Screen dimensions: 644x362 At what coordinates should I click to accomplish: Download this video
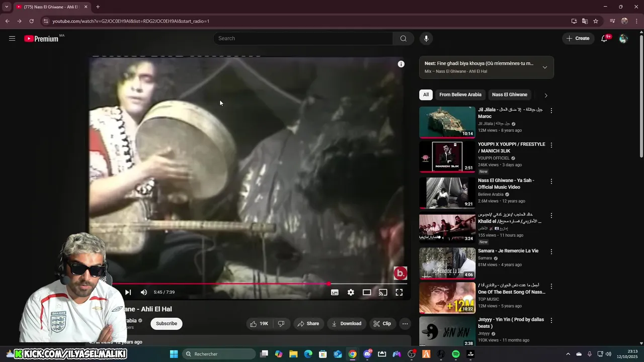coord(346,324)
